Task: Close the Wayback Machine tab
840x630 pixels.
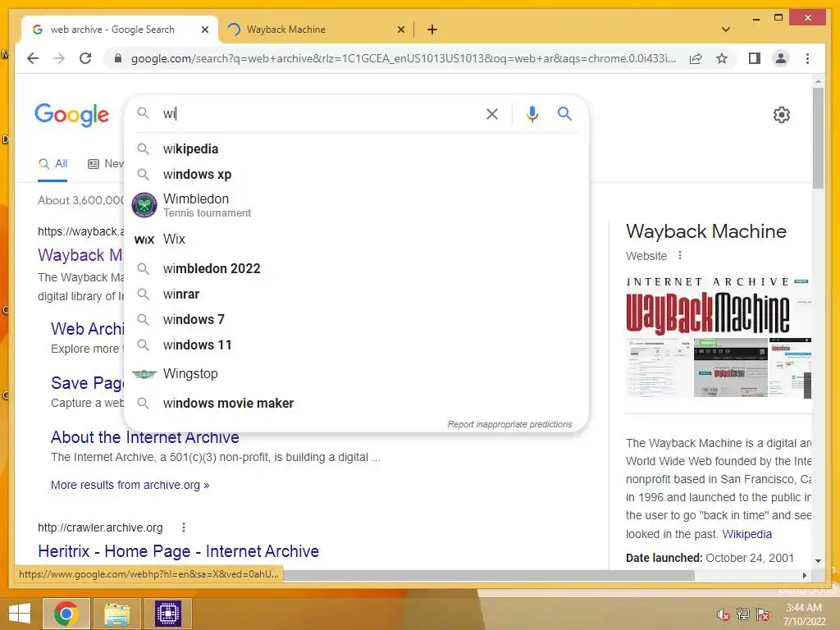Action: coord(400,30)
